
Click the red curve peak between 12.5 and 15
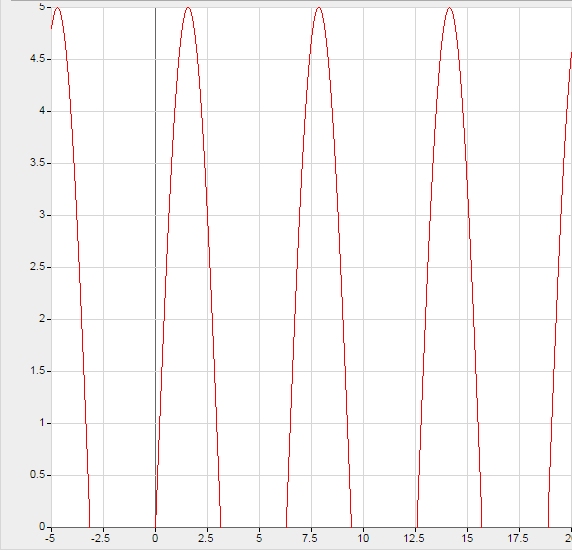click(x=449, y=8)
